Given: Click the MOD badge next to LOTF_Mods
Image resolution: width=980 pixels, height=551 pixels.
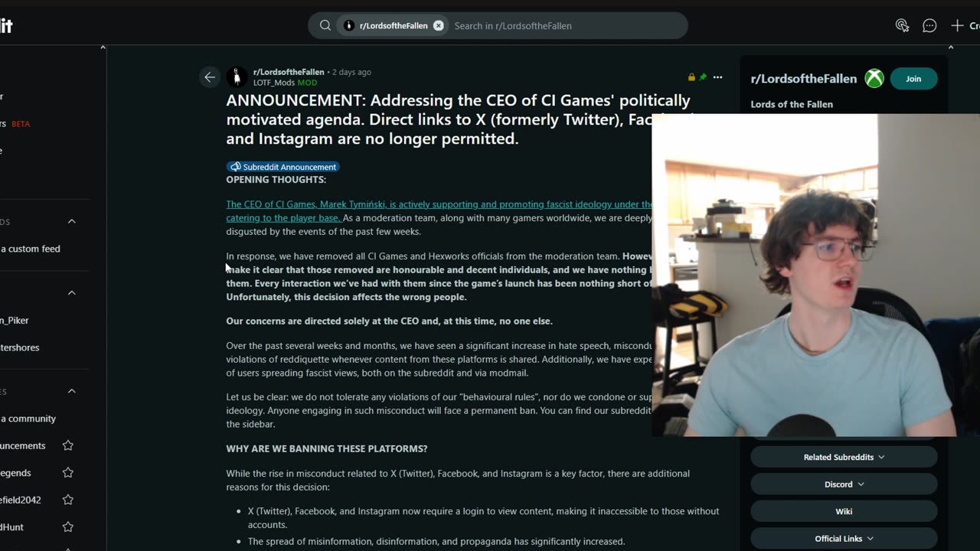Looking at the screenshot, I should (x=307, y=83).
